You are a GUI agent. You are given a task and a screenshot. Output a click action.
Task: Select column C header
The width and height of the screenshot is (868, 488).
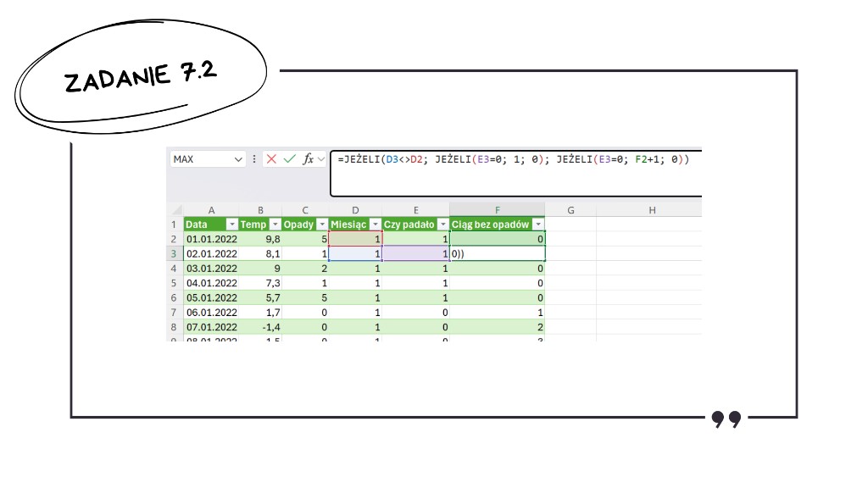(x=305, y=210)
